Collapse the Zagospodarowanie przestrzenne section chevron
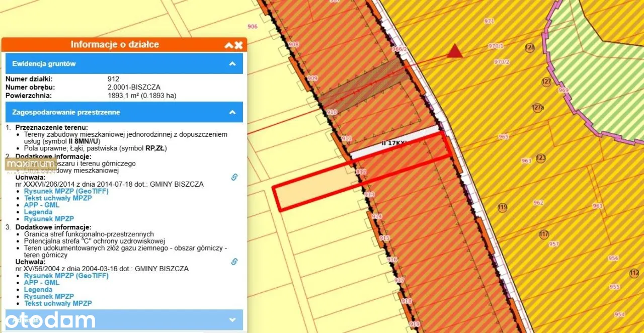Viewport: 644px width, 333px height. [x=232, y=112]
